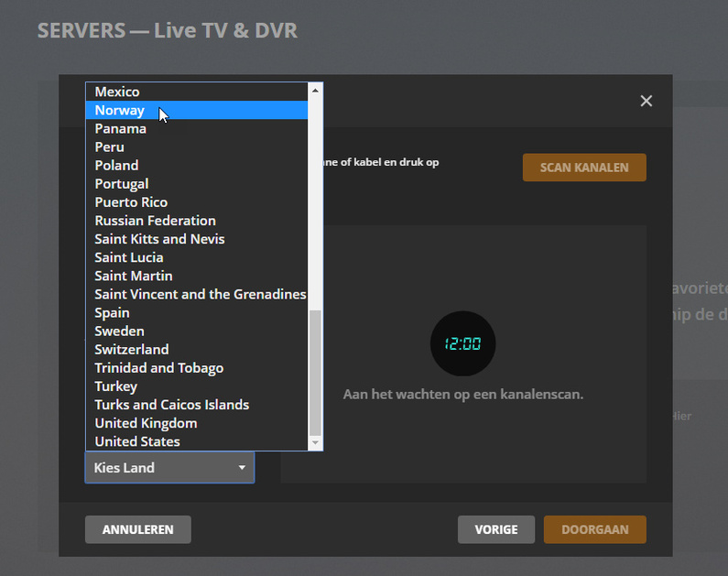Image resolution: width=728 pixels, height=576 pixels.
Task: Choose Saint Kitts and Nevis
Action: point(197,239)
